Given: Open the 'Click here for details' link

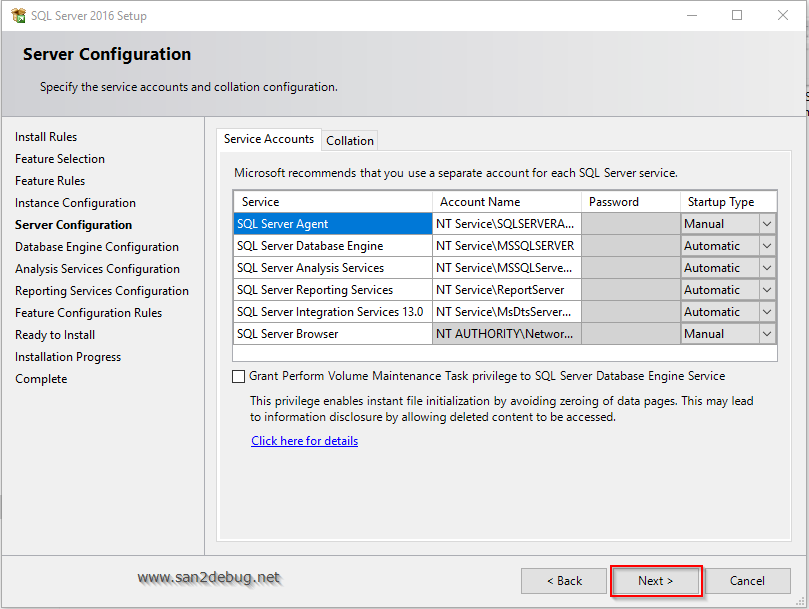Looking at the screenshot, I should pyautogui.click(x=304, y=441).
